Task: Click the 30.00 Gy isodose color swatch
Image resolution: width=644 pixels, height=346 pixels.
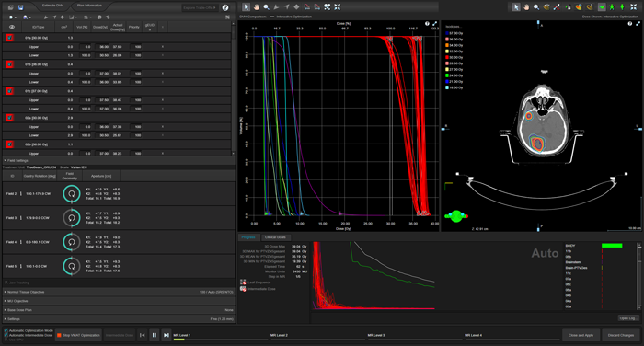Action: (447, 57)
